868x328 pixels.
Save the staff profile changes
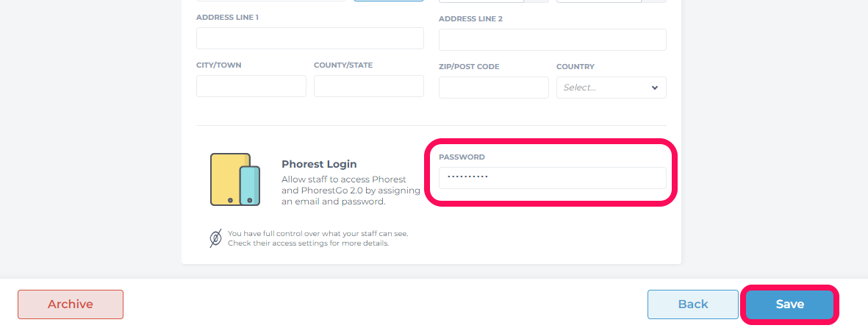click(x=790, y=304)
